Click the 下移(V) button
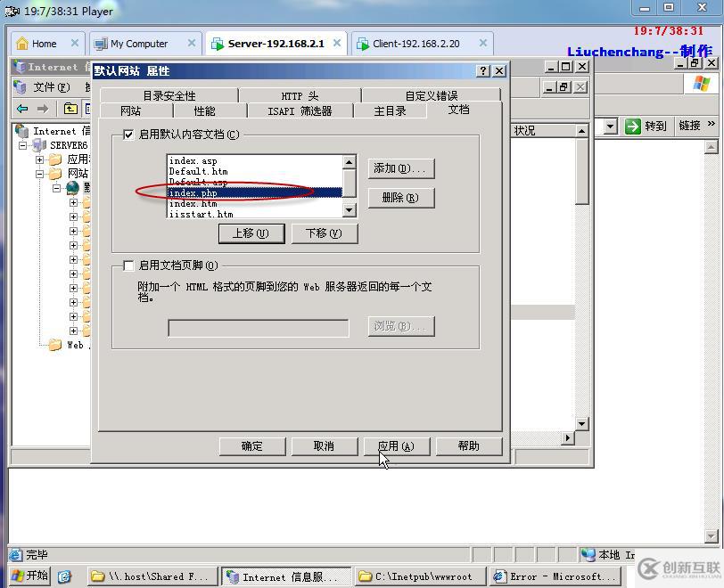The height and width of the screenshot is (588, 724). pos(325,233)
